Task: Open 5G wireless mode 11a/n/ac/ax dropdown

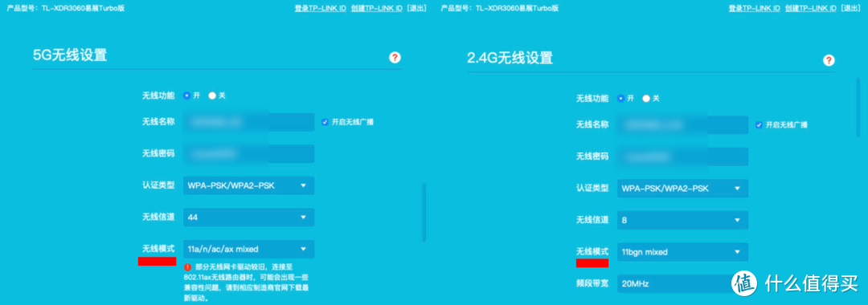Action: click(248, 249)
